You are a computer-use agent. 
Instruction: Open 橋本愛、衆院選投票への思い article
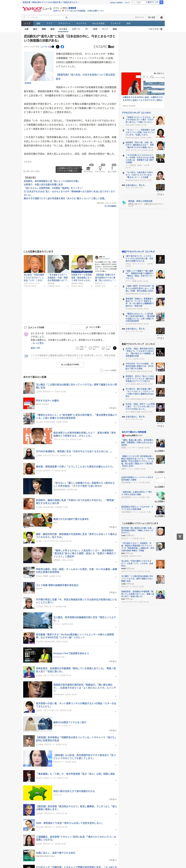click(75, 467)
